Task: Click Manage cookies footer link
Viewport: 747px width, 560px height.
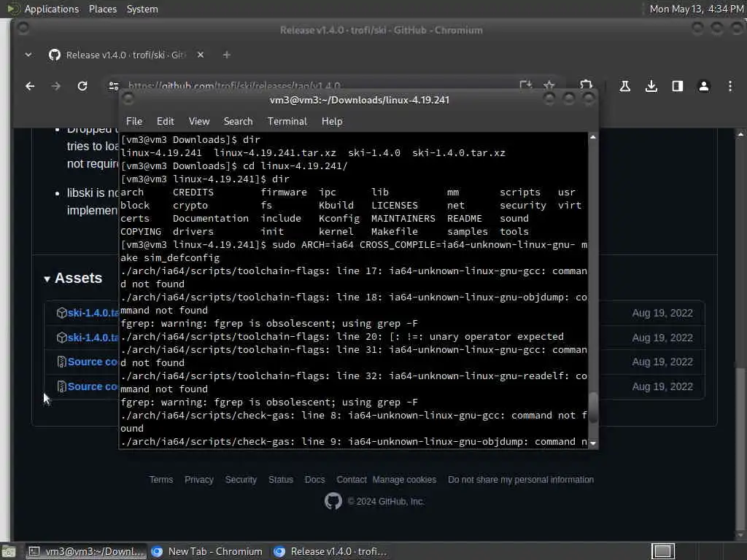Action: point(404,480)
